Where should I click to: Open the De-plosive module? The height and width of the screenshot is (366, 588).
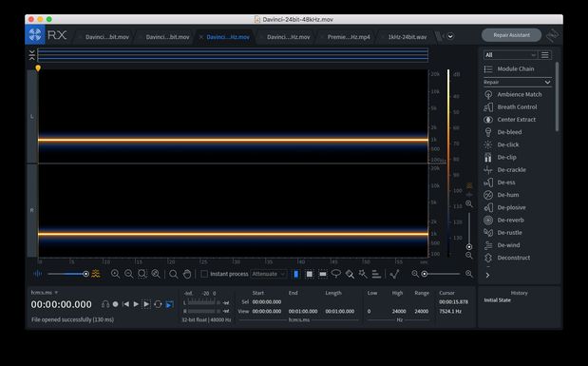pyautogui.click(x=504, y=207)
